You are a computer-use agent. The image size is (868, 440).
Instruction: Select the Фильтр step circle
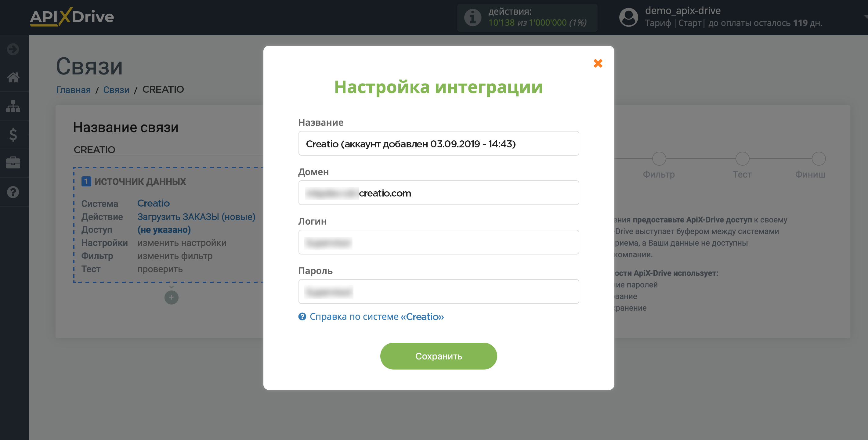(659, 159)
